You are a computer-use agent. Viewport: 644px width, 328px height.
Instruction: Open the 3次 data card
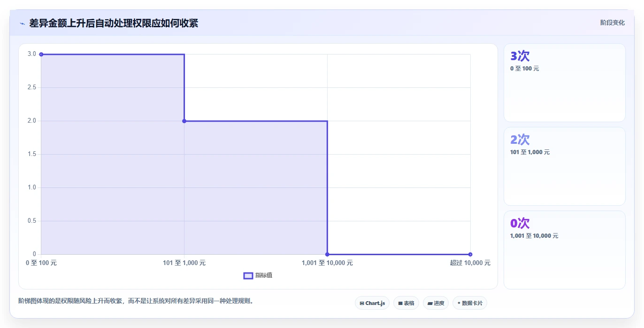click(564, 83)
